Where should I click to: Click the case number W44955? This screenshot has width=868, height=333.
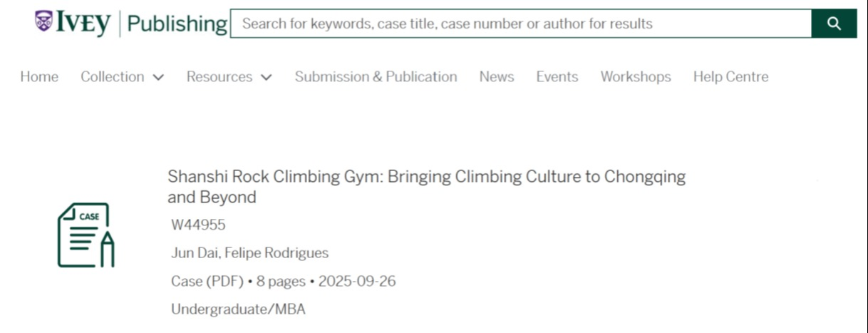(x=198, y=225)
